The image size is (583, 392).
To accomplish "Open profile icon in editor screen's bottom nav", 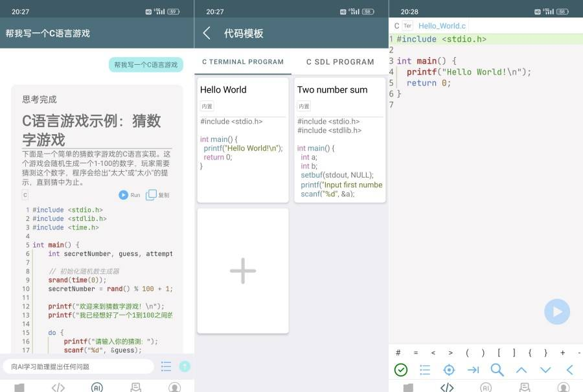I will pos(564,387).
